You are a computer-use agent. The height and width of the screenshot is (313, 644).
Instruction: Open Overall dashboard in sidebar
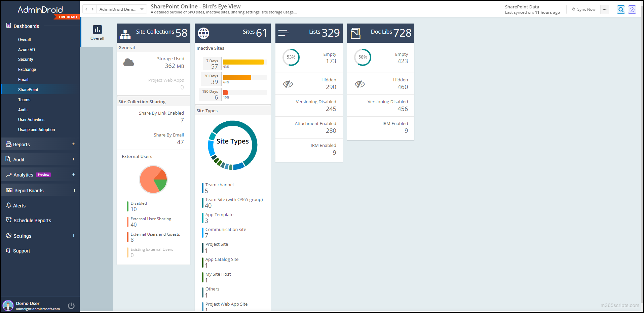pos(25,40)
